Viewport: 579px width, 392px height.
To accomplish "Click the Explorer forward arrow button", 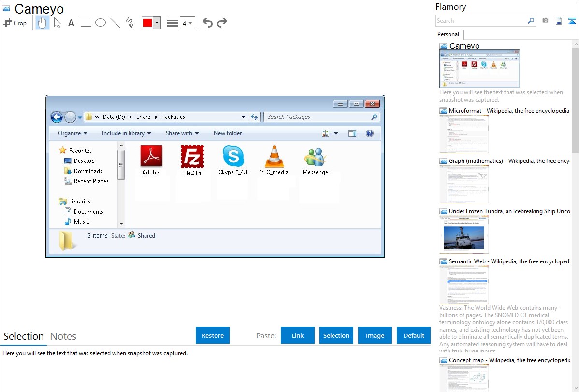I will pos(70,117).
